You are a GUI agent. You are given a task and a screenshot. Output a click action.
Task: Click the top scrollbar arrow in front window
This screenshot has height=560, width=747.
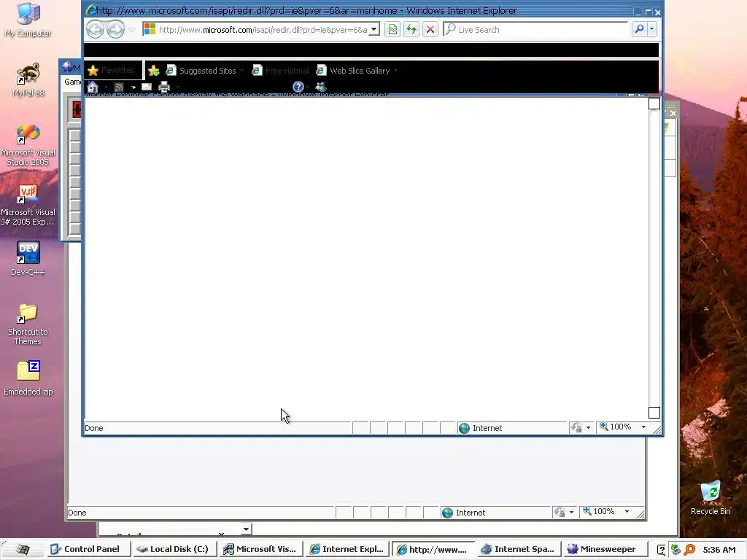click(x=654, y=104)
